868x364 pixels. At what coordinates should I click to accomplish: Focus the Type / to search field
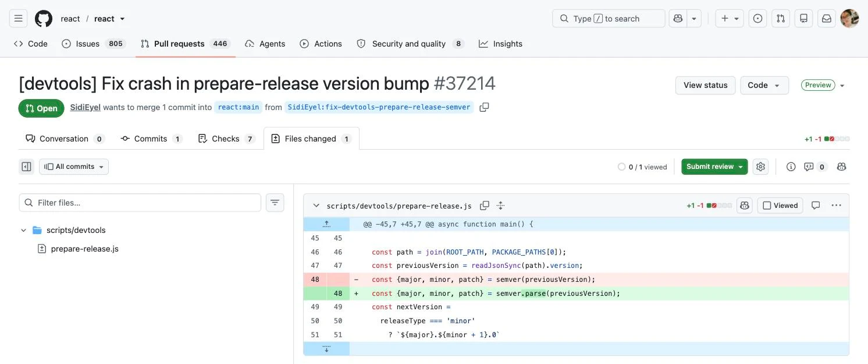(x=609, y=19)
